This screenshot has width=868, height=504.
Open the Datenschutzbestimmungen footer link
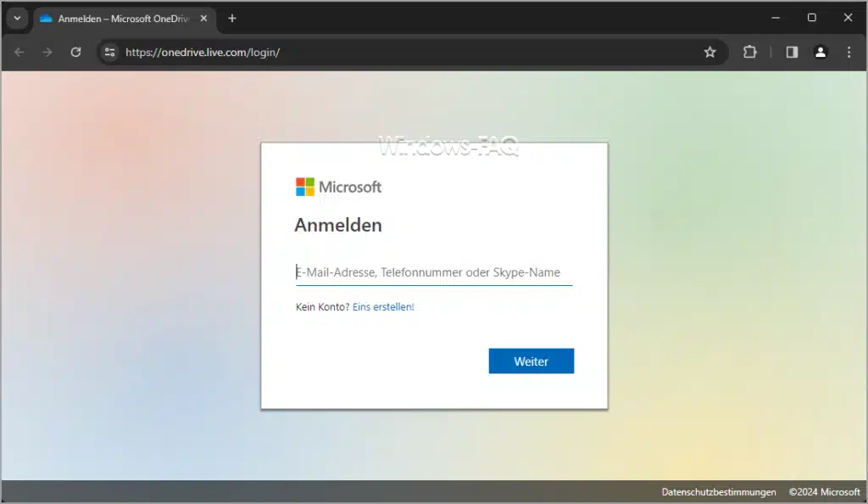point(719,492)
